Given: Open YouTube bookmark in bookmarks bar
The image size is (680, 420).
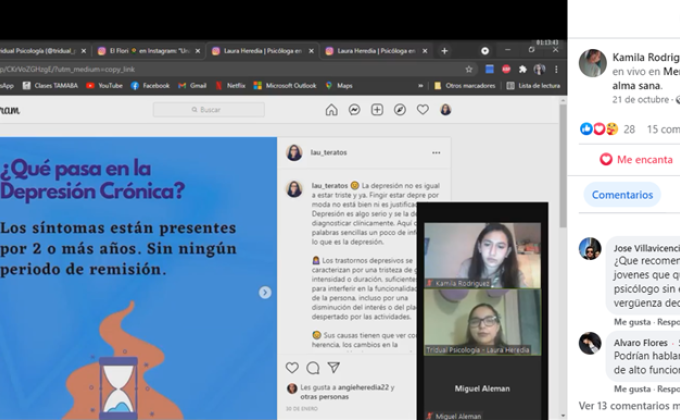Looking at the screenshot, I should point(104,86).
